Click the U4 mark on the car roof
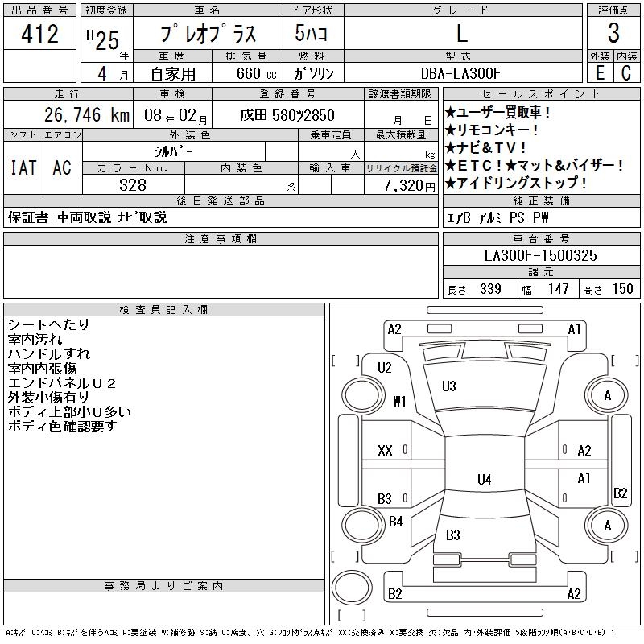 (x=484, y=480)
